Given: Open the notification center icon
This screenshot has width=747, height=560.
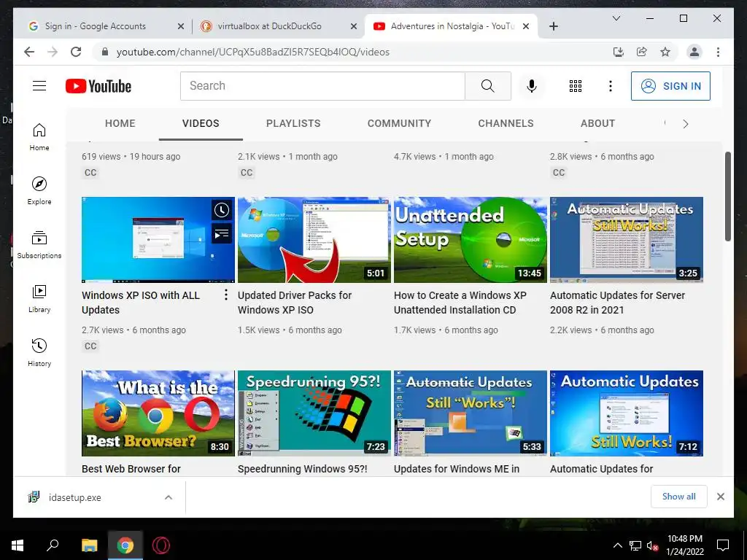Looking at the screenshot, I should (723, 545).
